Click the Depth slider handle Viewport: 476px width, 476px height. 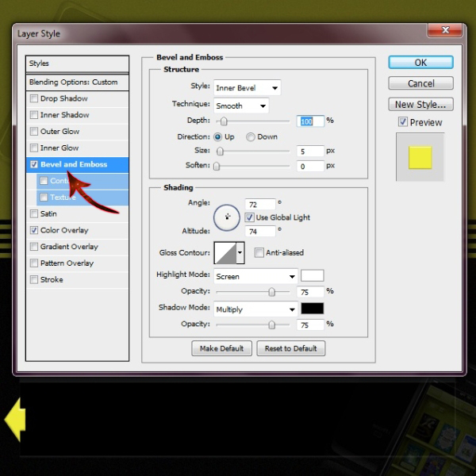click(x=224, y=121)
